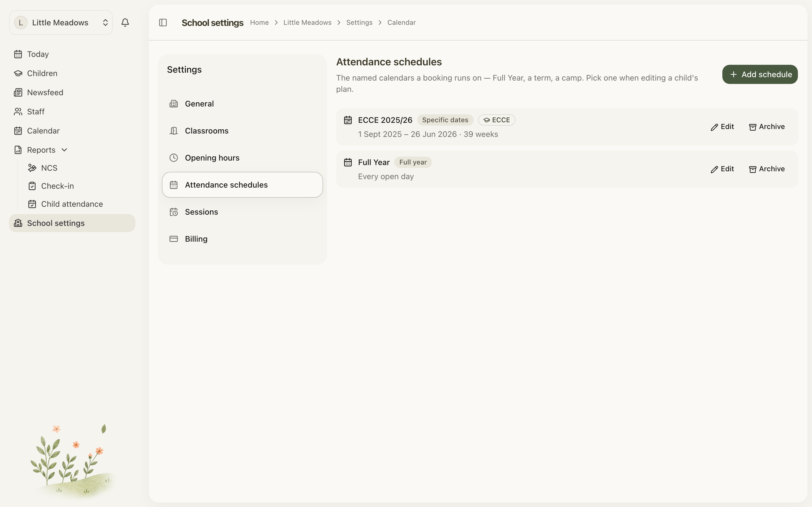Archive the Full Year schedule
Viewport: 812px width, 507px height.
767,169
